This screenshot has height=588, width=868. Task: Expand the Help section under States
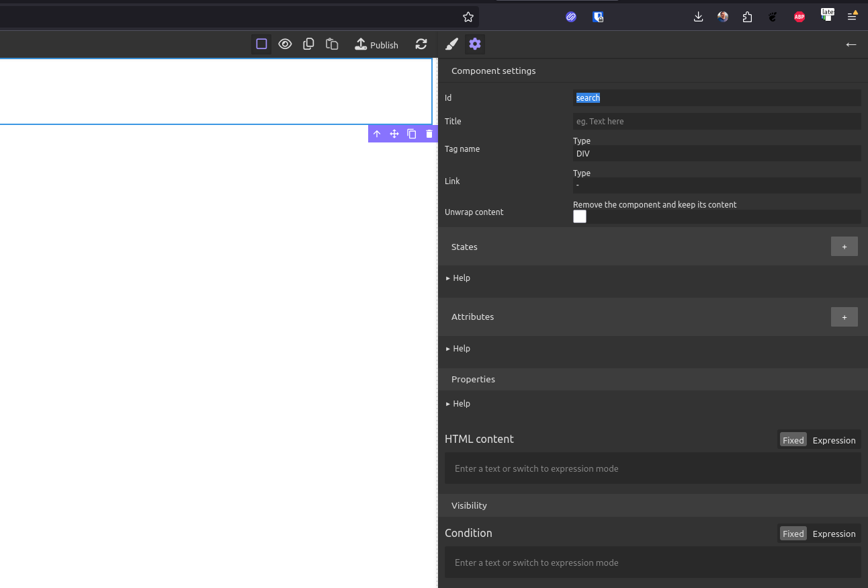click(x=461, y=278)
